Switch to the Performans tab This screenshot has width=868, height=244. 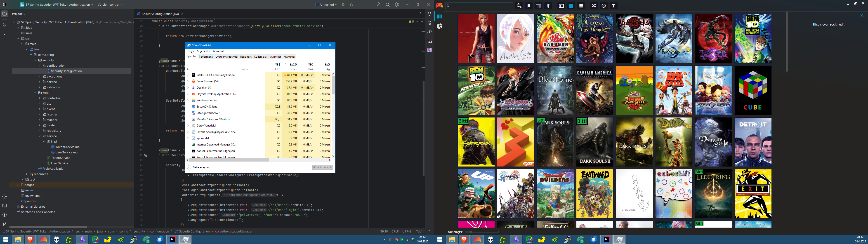tap(206, 57)
